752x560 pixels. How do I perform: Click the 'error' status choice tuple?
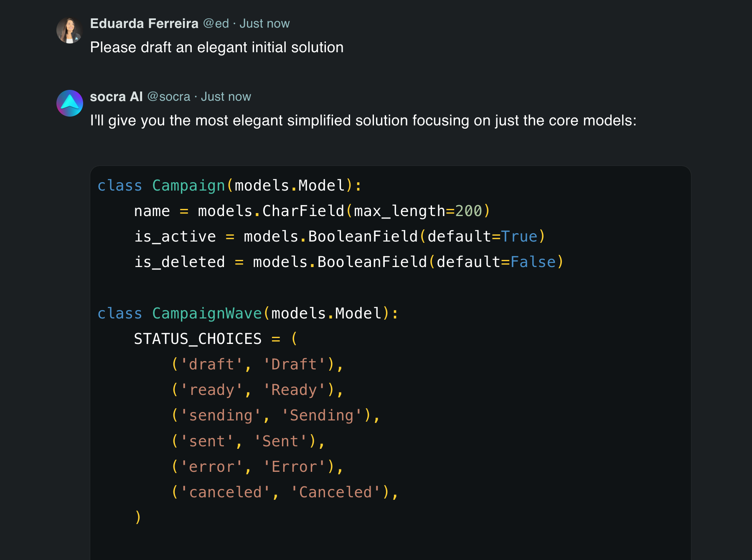click(x=257, y=466)
